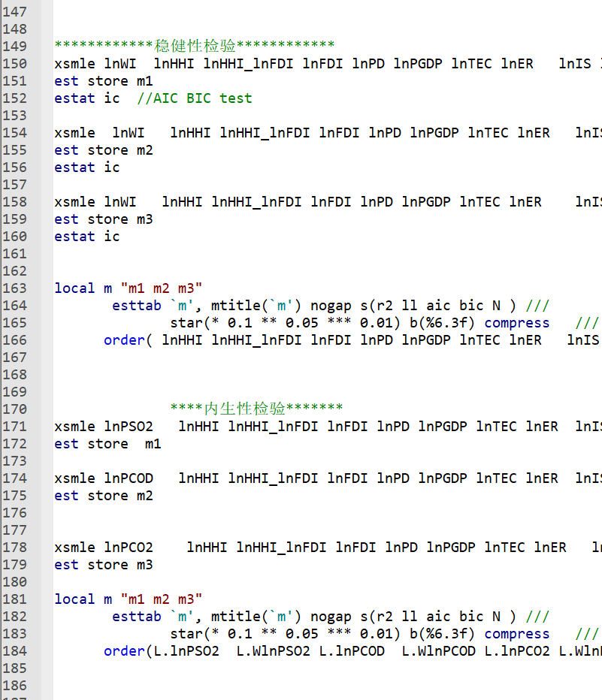Click "lnIS" on line 166

583,340
